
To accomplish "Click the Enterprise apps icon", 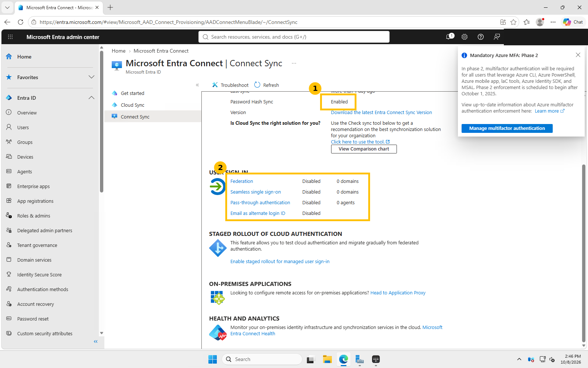I will click(9, 186).
